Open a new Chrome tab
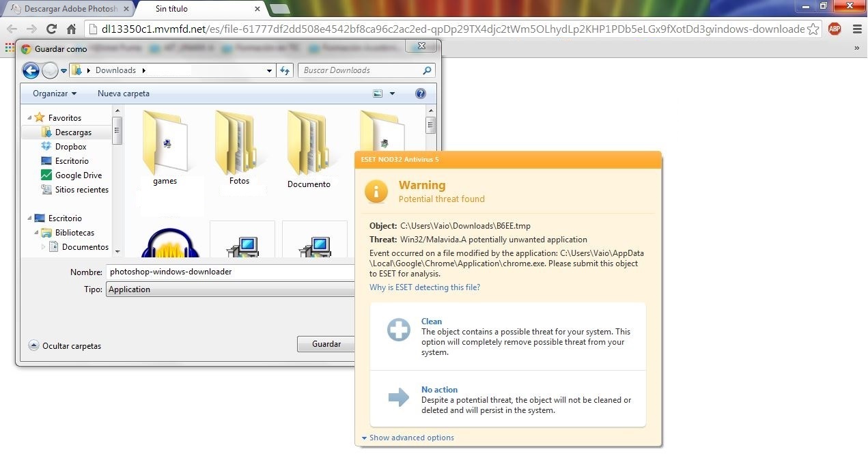Screen dimensions: 868x456 [x=279, y=9]
